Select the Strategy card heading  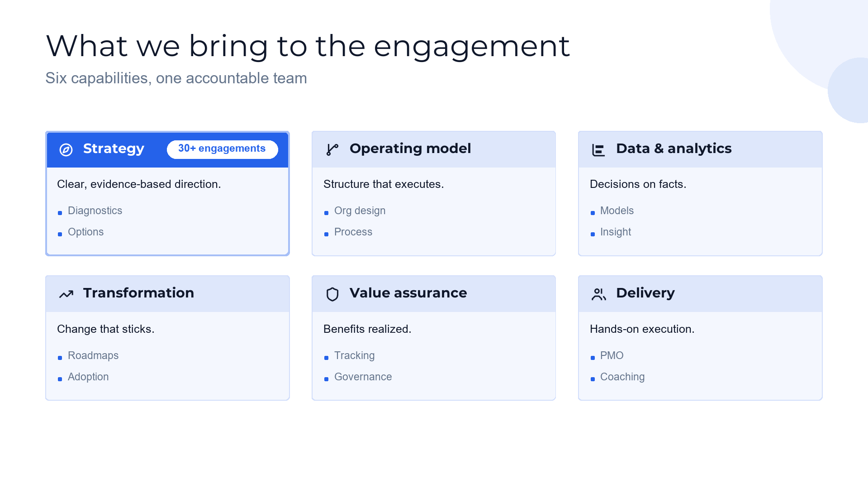click(x=114, y=149)
